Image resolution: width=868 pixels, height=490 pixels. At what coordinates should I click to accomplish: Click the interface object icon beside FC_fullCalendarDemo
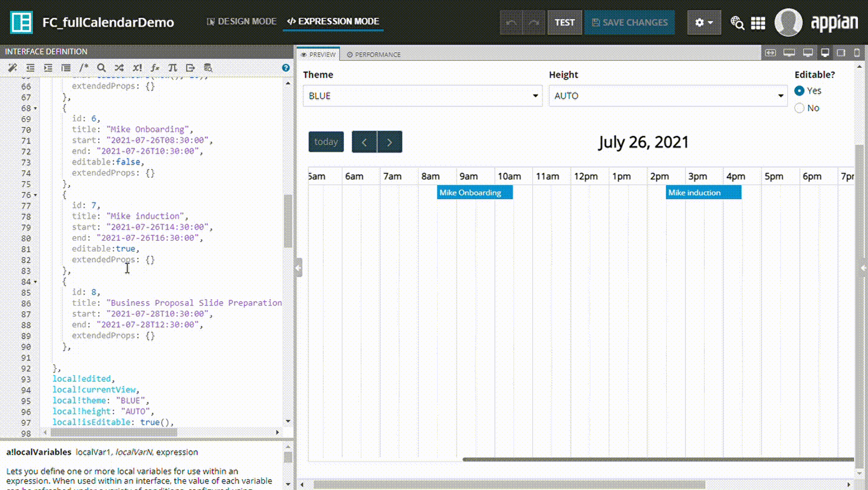(x=21, y=22)
